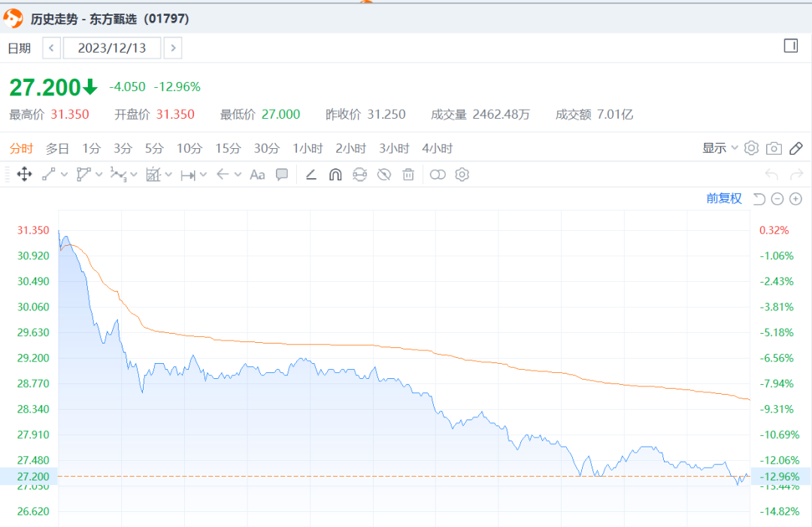Select the 15分 timeframe tab
This screenshot has width=812, height=527.
click(228, 148)
